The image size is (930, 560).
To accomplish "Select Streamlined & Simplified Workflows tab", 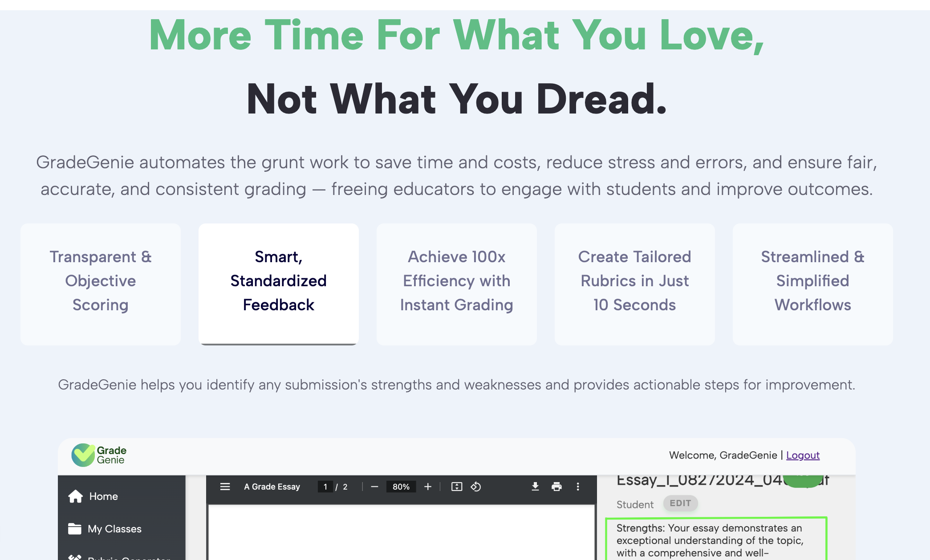I will [x=813, y=284].
